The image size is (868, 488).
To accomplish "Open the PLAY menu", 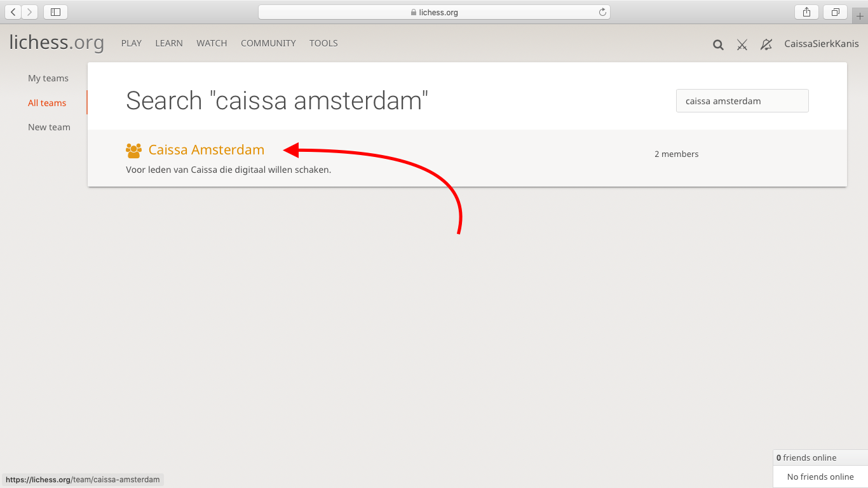I will pos(132,43).
